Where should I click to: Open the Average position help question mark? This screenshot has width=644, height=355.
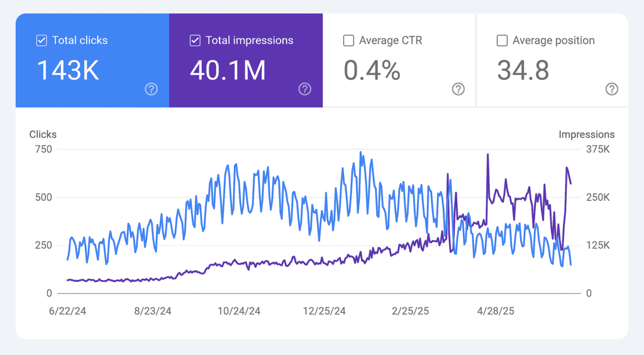pos(611,89)
